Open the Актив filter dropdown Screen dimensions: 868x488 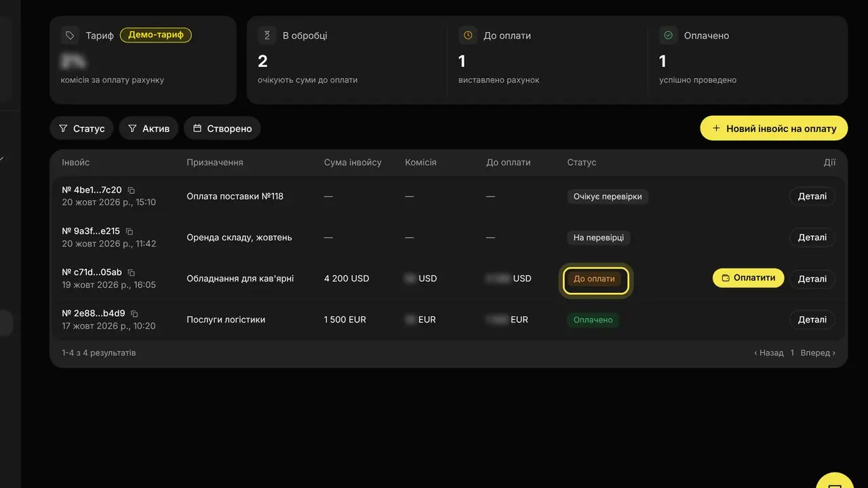click(149, 128)
